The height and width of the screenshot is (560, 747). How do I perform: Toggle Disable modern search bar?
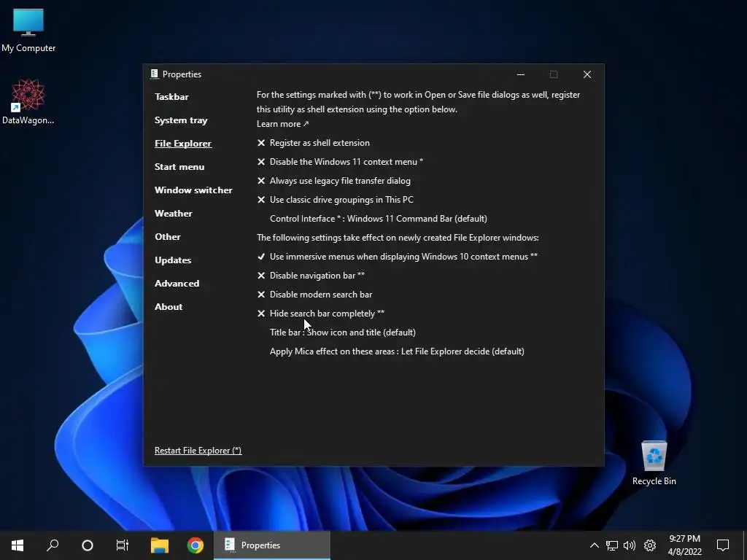(x=314, y=295)
